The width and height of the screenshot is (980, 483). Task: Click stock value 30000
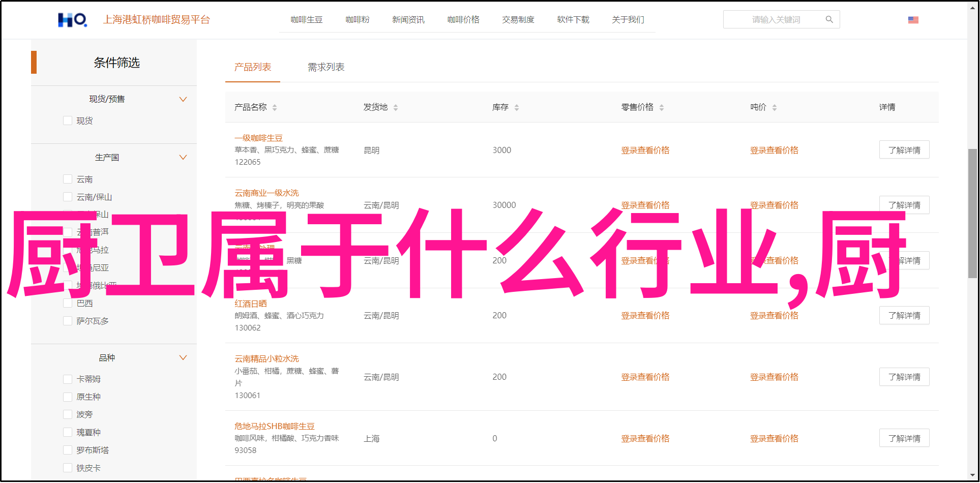point(504,205)
